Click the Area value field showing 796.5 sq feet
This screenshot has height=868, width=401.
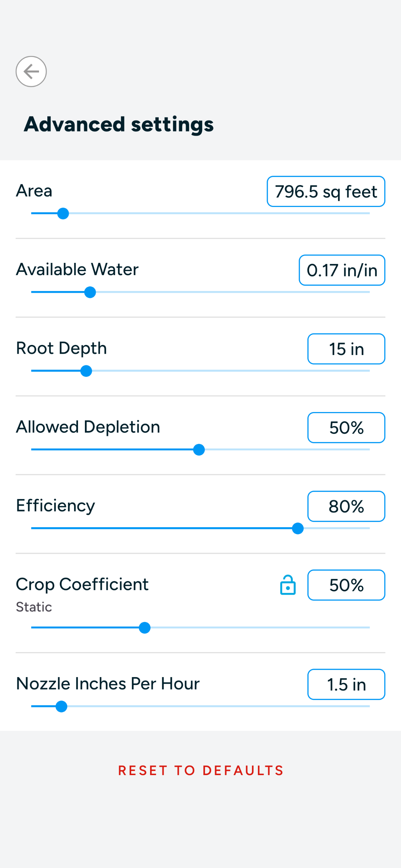326,191
